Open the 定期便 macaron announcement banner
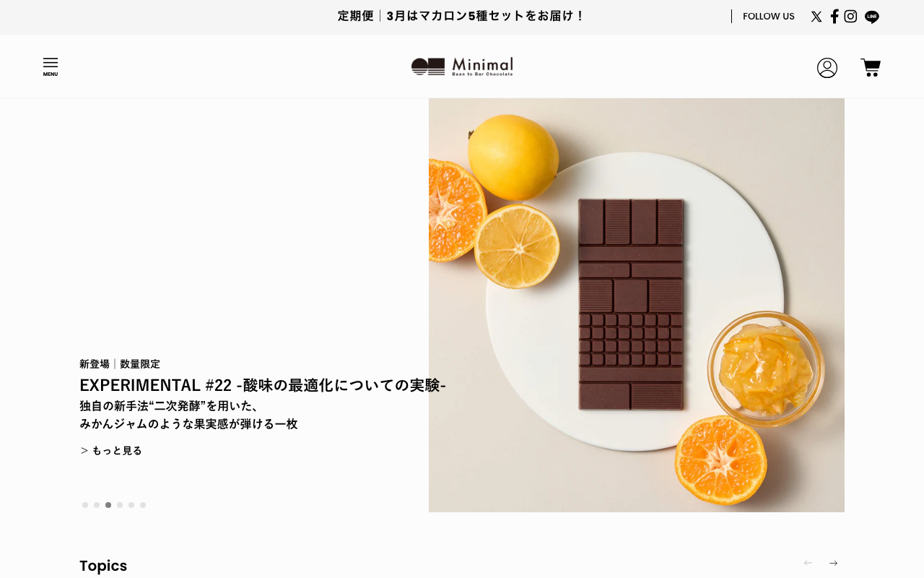This screenshot has height=578, width=924. click(x=461, y=16)
